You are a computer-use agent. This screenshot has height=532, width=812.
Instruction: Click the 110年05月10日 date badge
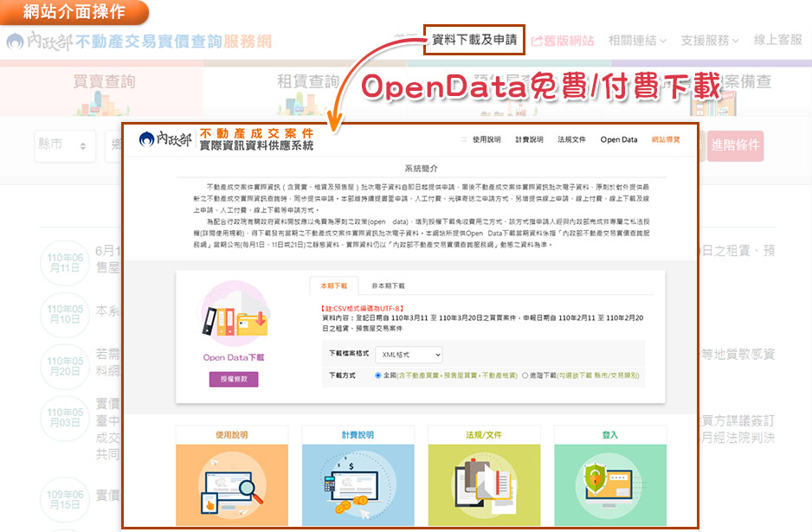(65, 314)
